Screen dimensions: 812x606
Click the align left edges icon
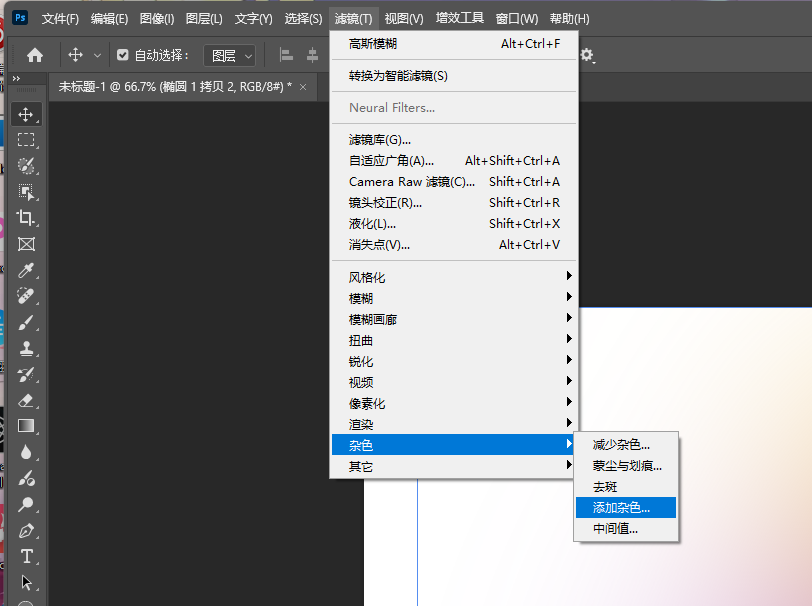pyautogui.click(x=286, y=55)
